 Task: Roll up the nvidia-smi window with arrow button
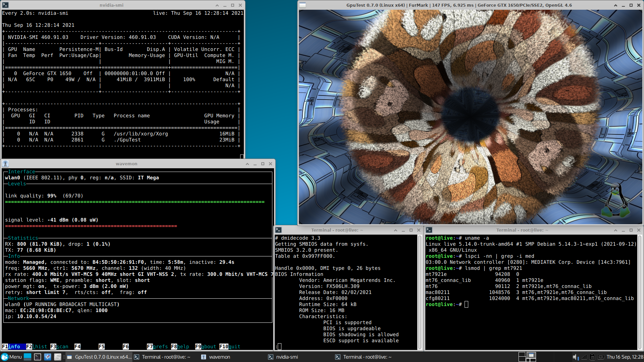(217, 5)
